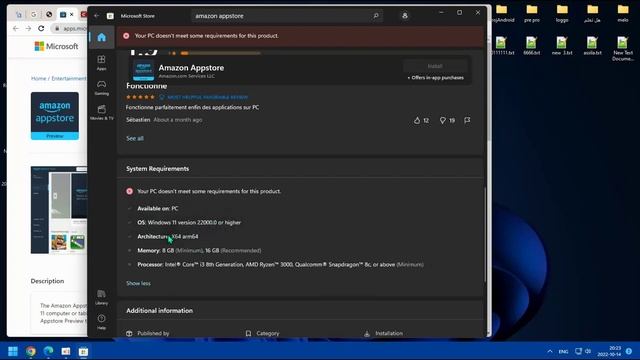Open the app screenshot thumbnail on webpage
Viewport: 640px width, 360px height.
point(59,210)
